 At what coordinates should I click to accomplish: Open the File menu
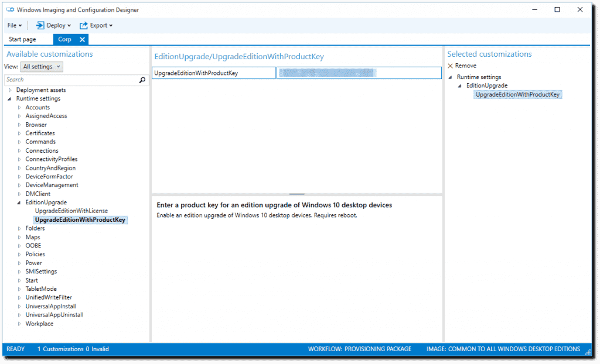[15, 25]
